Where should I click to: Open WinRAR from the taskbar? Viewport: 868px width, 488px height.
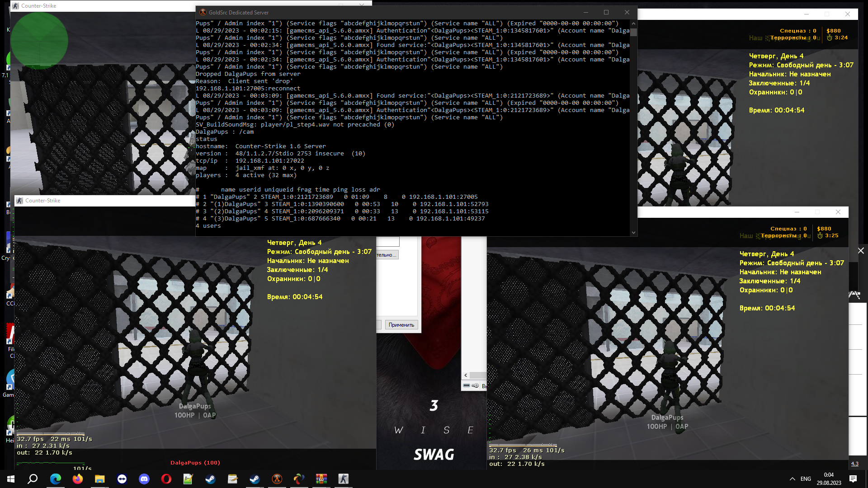pyautogui.click(x=321, y=479)
